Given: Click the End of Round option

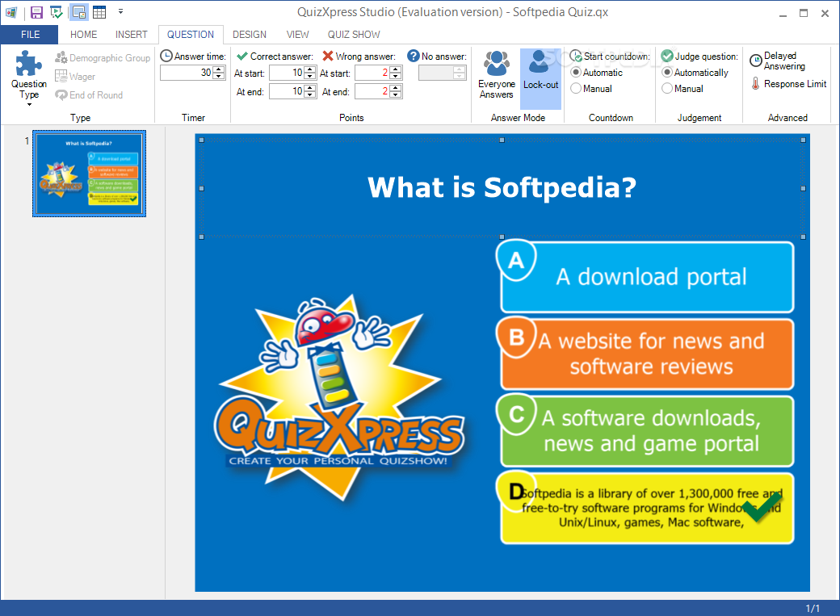Looking at the screenshot, I should (89, 94).
